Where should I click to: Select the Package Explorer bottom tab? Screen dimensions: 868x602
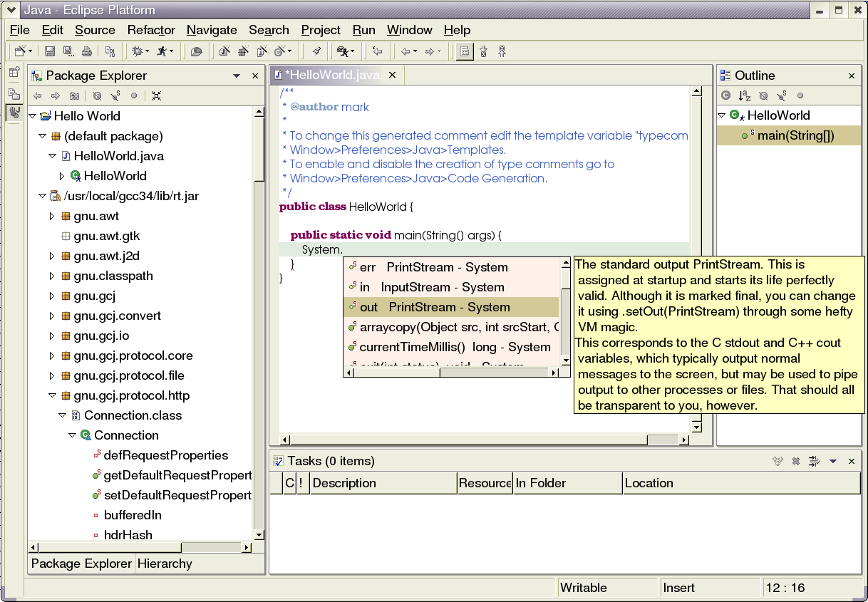[82, 564]
